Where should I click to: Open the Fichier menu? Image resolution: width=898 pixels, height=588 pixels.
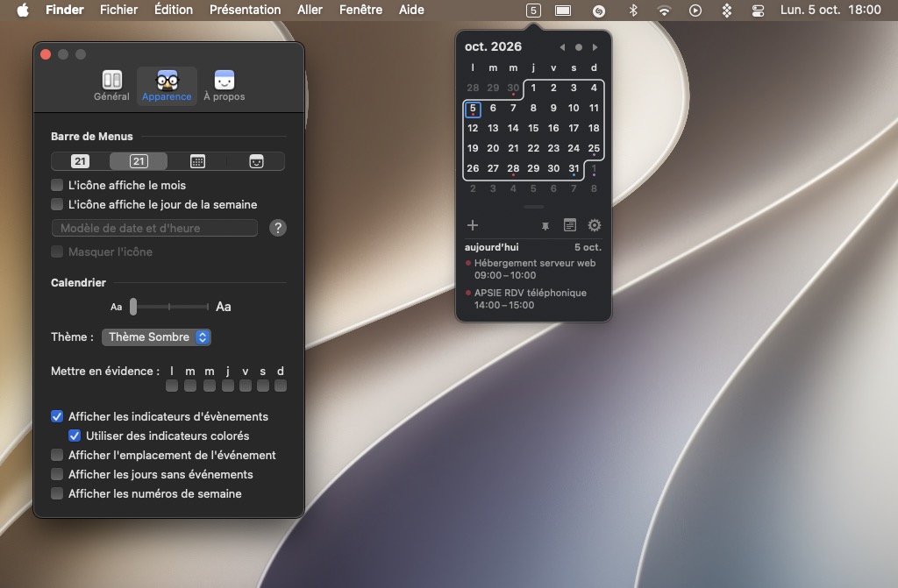coord(118,10)
